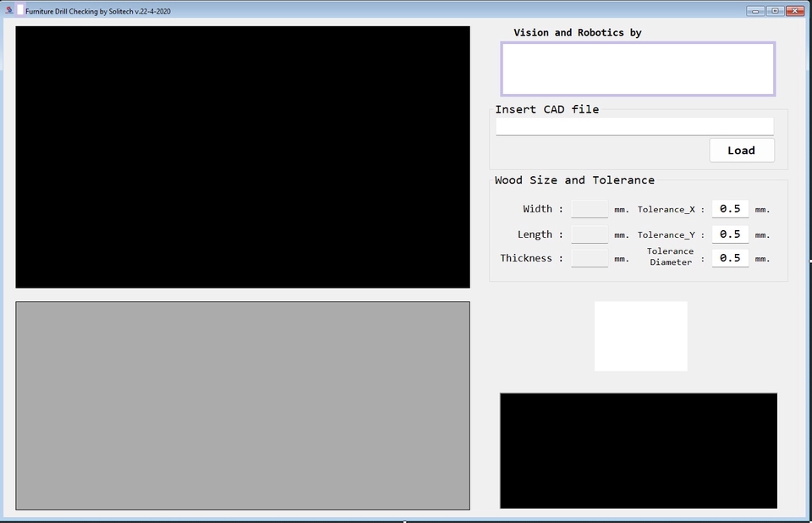Click the Wood Size and Tolerance group title
The image size is (812, 523).
pos(574,179)
